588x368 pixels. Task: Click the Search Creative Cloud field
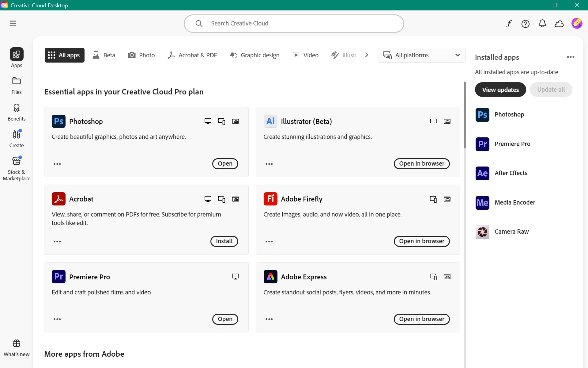coord(294,23)
